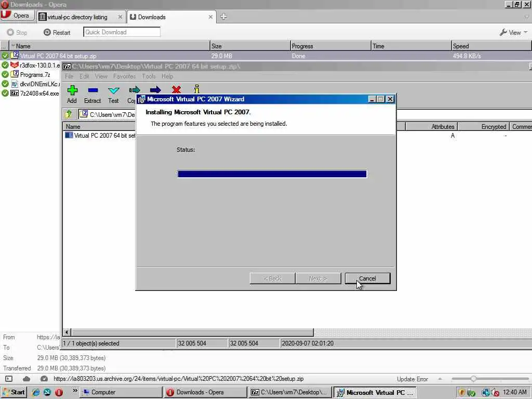This screenshot has height=399, width=532.
Task: Launch Internet Explorer from quick launch
Action: click(35, 392)
